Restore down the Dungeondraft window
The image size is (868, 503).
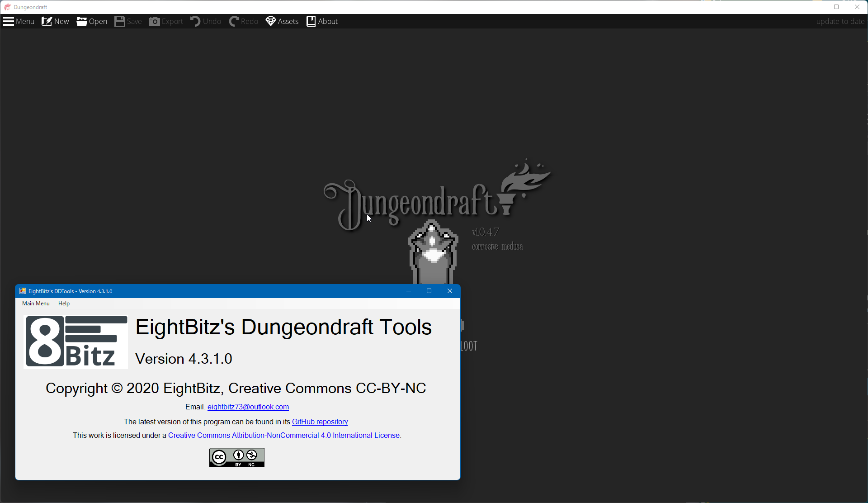click(837, 7)
